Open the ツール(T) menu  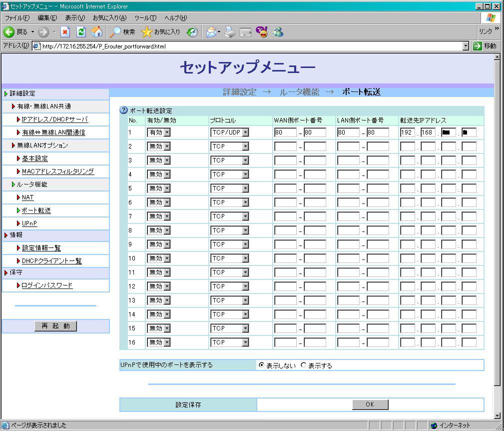click(x=145, y=18)
